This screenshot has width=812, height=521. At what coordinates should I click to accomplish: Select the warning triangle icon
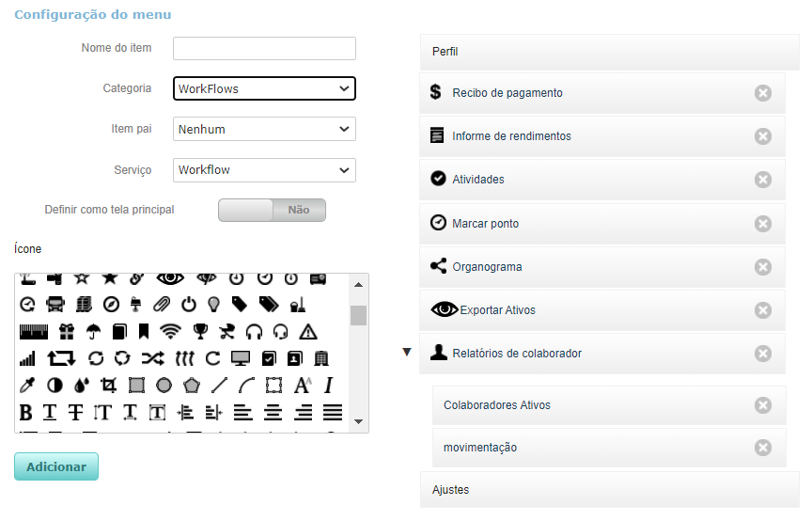pos(307,331)
